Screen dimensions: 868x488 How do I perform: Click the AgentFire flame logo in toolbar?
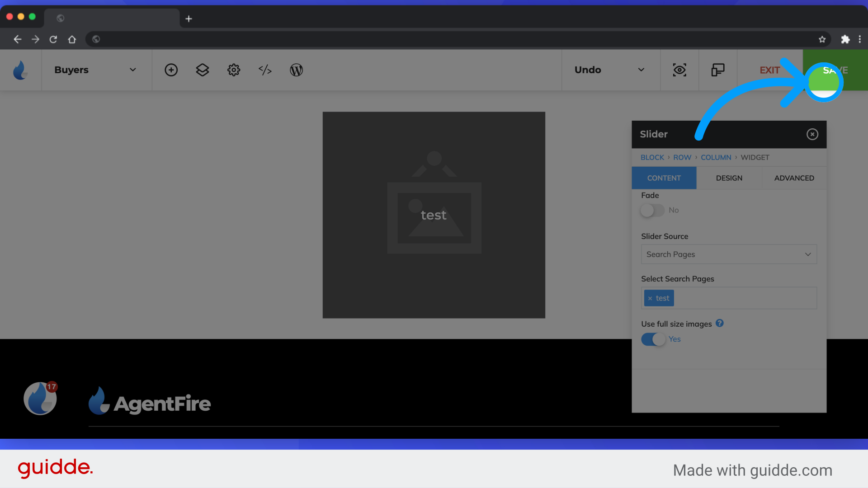pyautogui.click(x=20, y=70)
